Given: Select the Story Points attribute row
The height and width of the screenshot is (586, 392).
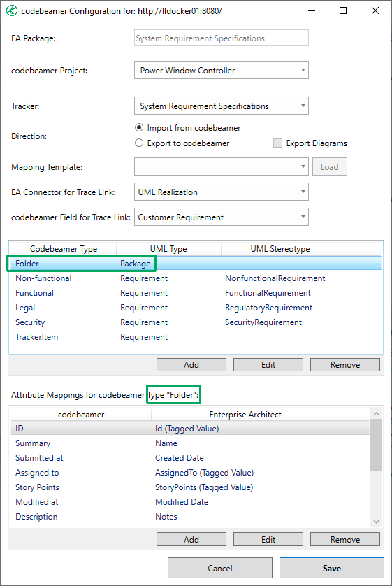Looking at the screenshot, I should click(x=189, y=487).
